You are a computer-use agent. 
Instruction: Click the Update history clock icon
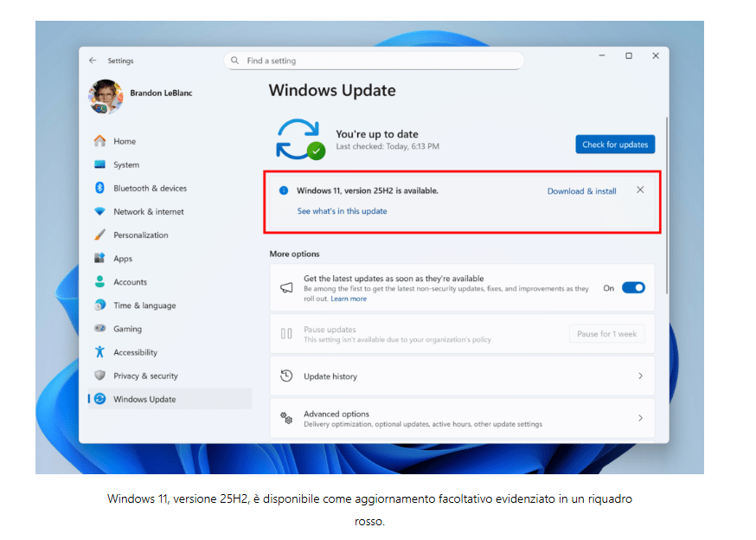(286, 376)
